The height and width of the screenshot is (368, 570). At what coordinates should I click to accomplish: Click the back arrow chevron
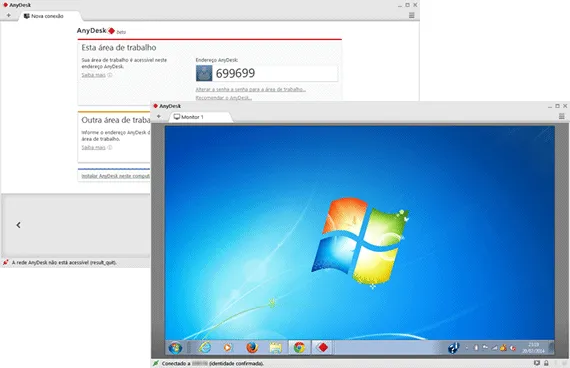(19, 225)
